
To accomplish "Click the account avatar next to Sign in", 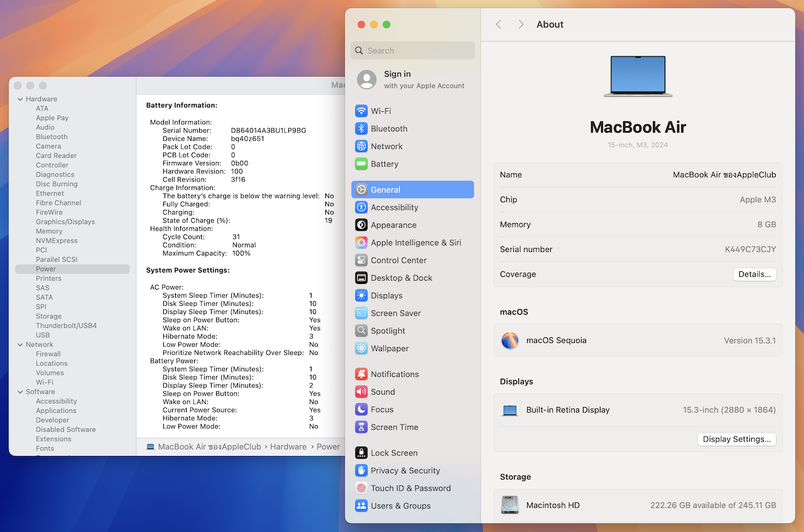I will (x=367, y=80).
